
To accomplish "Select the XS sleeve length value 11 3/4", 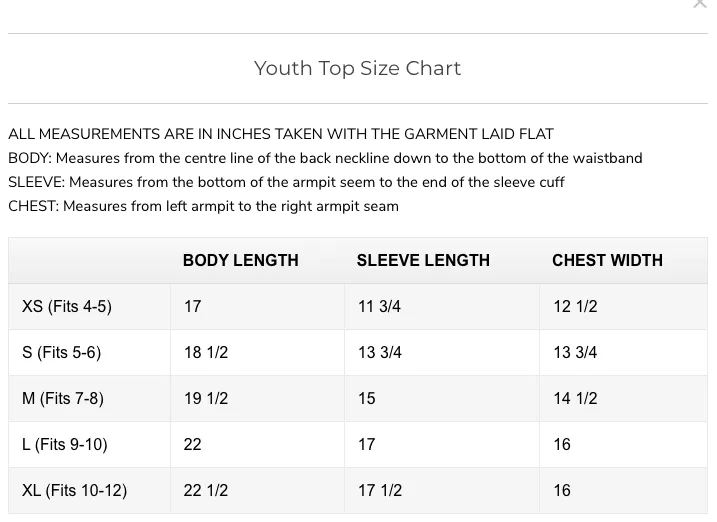I will tap(380, 306).
